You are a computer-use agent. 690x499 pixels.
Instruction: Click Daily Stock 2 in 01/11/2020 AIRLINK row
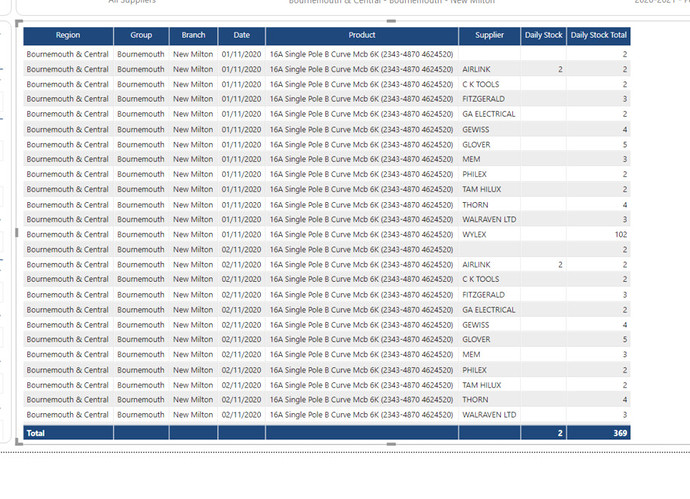tap(560, 70)
